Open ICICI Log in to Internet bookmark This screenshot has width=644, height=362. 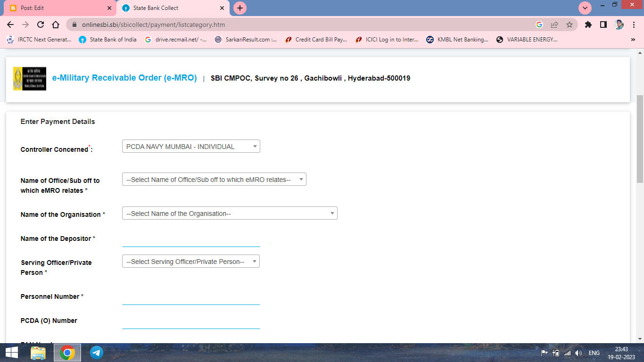[x=387, y=40]
